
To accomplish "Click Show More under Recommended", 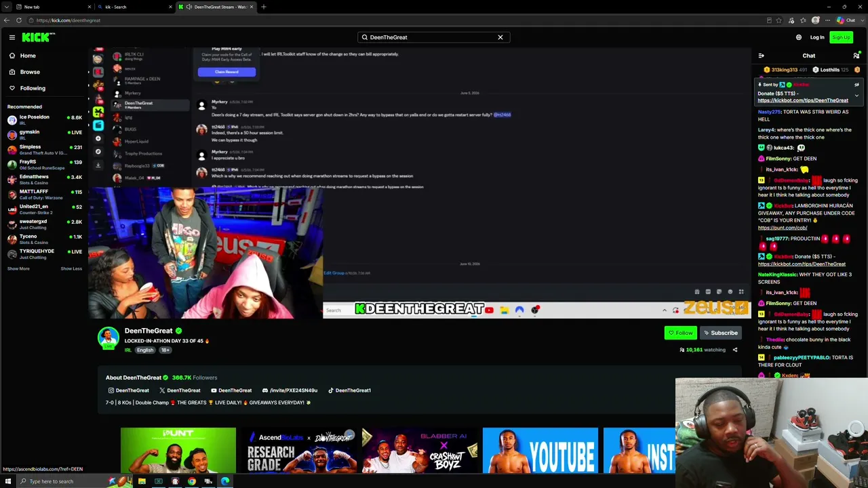I will [18, 268].
